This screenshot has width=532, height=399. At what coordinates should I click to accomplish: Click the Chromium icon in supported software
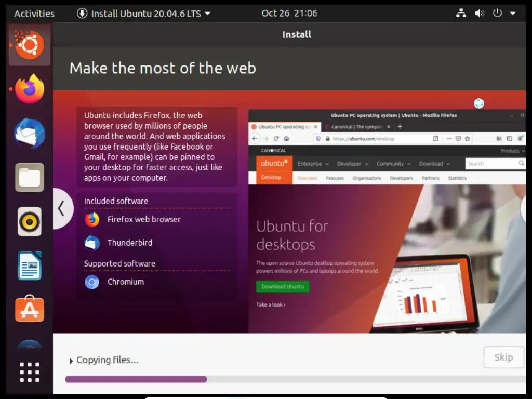[92, 282]
